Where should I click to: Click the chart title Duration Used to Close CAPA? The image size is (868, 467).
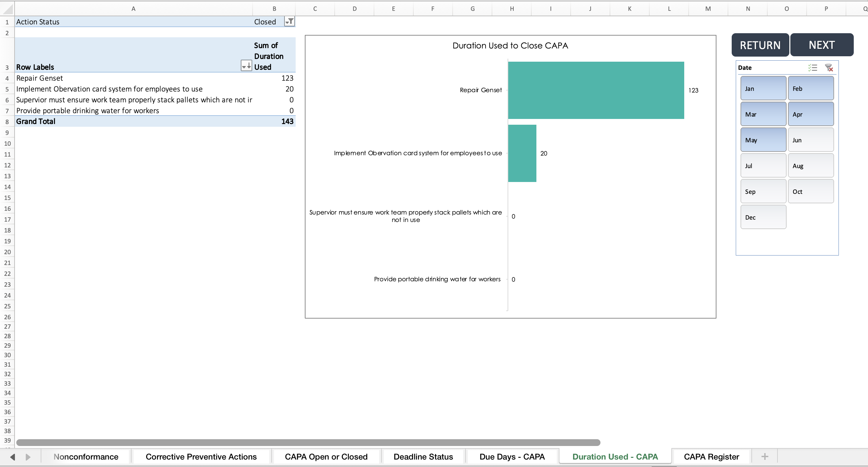[x=510, y=45]
